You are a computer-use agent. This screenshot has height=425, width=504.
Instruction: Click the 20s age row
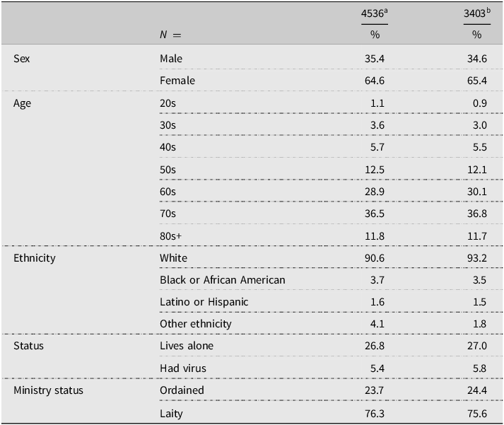click(331, 103)
